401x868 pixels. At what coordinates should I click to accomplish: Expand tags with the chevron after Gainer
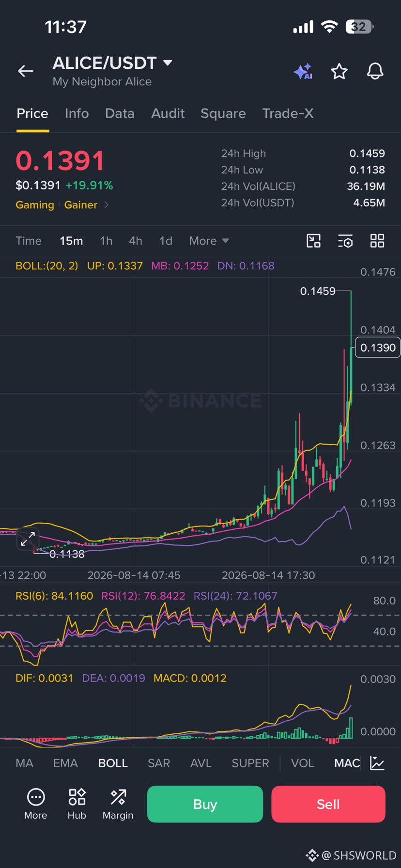coord(106,205)
